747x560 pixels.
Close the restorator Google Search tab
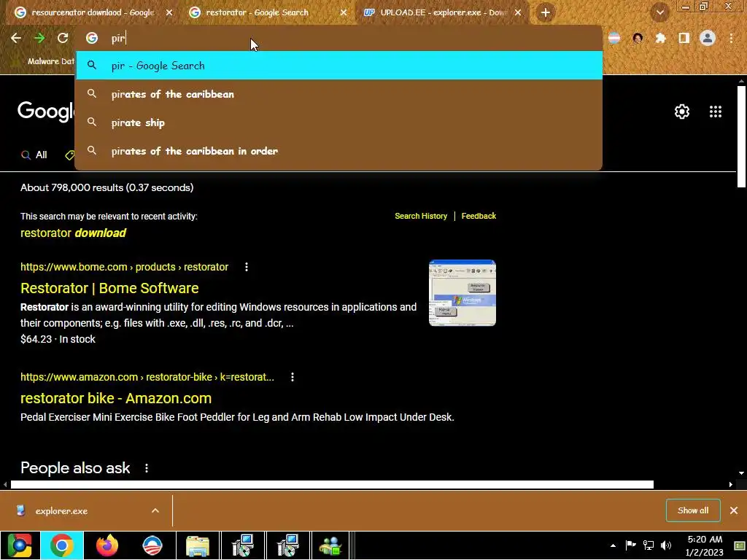(x=344, y=12)
